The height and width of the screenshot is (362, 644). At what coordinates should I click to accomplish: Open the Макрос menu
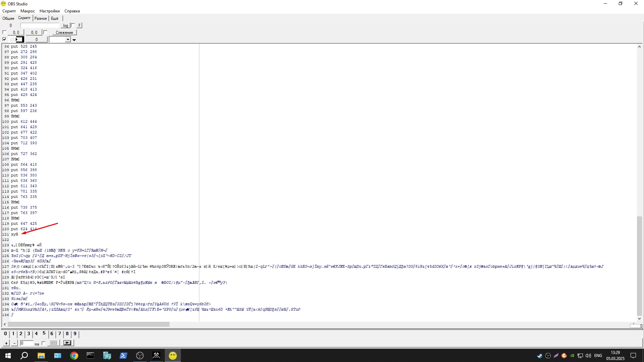pos(28,11)
